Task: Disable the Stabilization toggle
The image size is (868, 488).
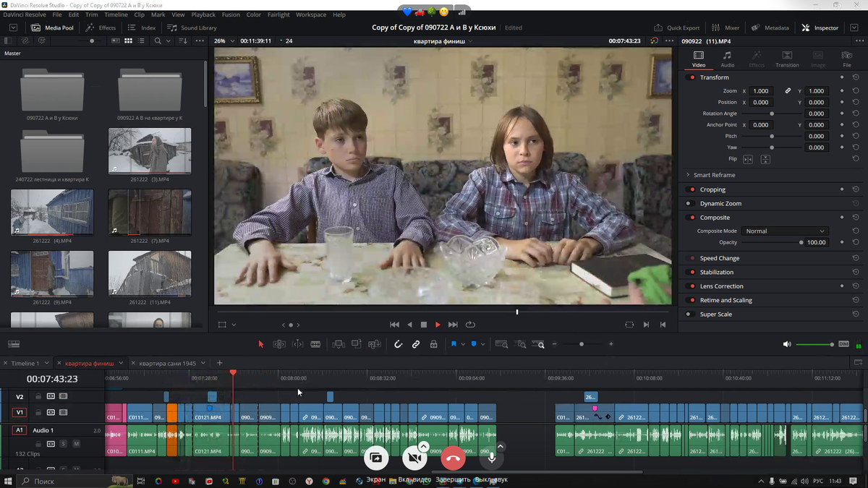Action: (691, 273)
